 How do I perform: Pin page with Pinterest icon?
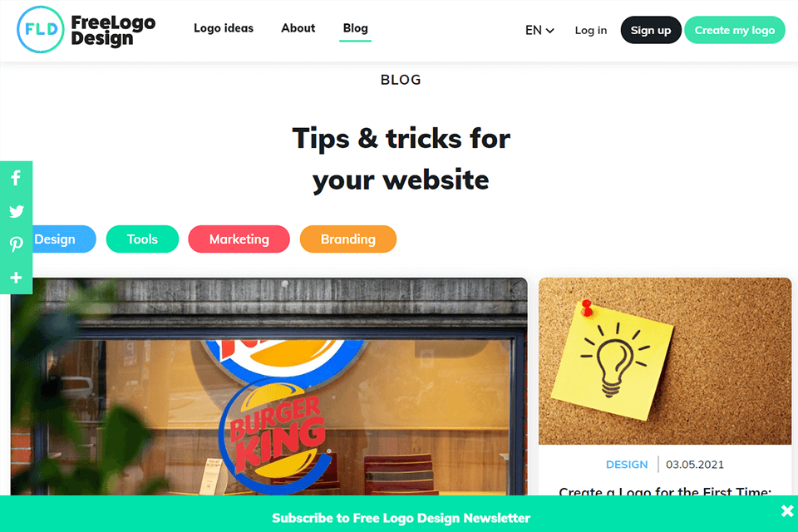[x=16, y=244]
